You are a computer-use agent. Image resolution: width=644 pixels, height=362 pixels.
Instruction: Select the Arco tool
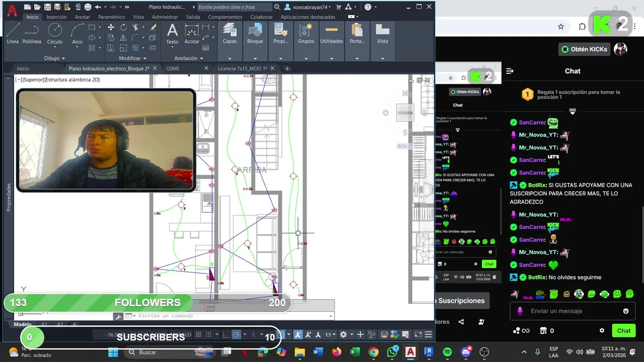coord(77,34)
